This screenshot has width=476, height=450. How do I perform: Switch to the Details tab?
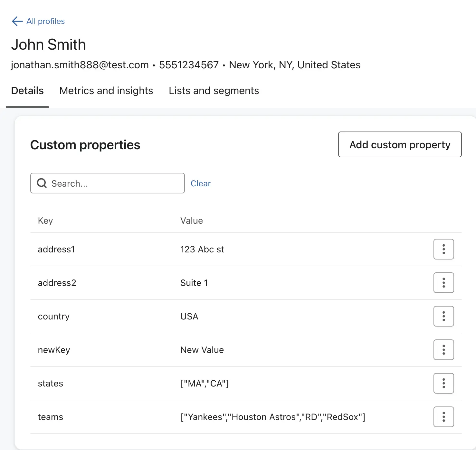(27, 91)
